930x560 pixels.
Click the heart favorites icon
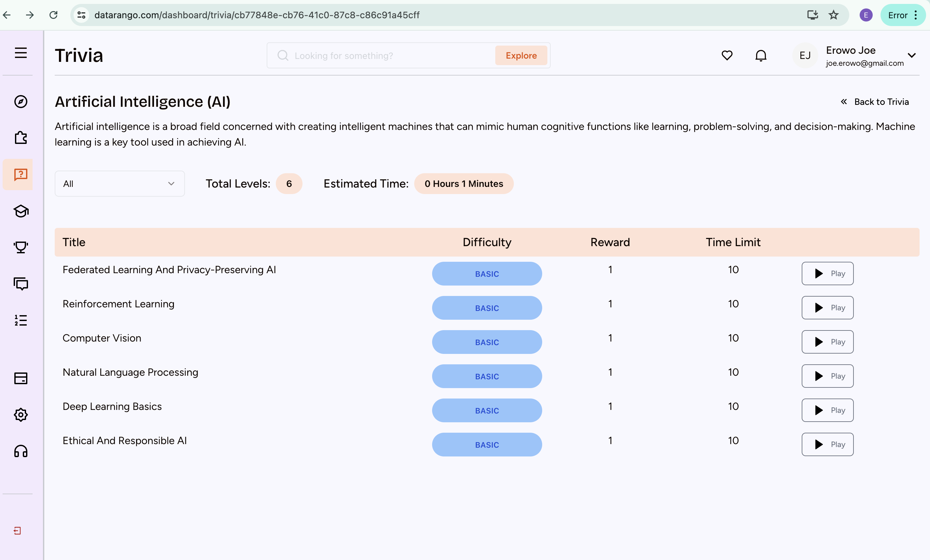click(x=727, y=55)
